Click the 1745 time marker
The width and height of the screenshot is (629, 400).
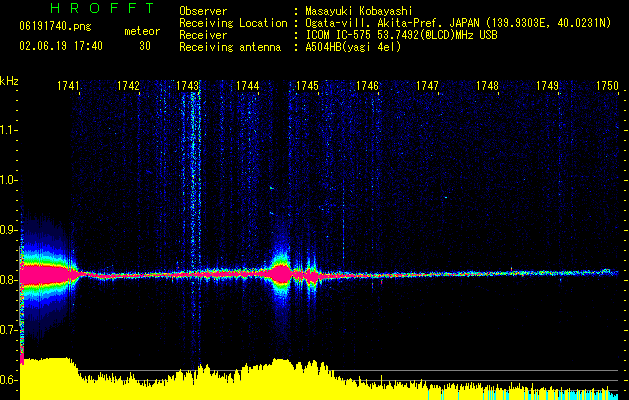(307, 86)
